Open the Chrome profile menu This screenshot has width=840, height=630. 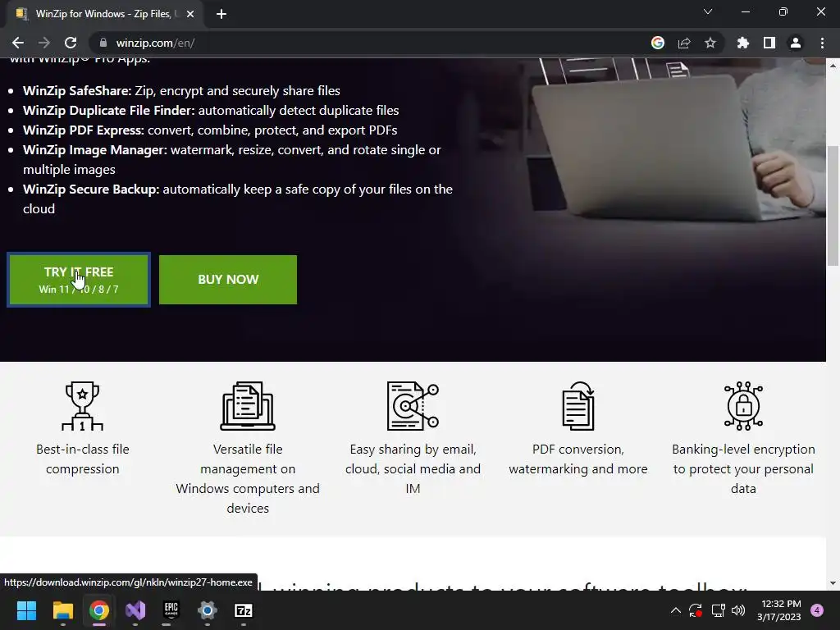click(796, 43)
